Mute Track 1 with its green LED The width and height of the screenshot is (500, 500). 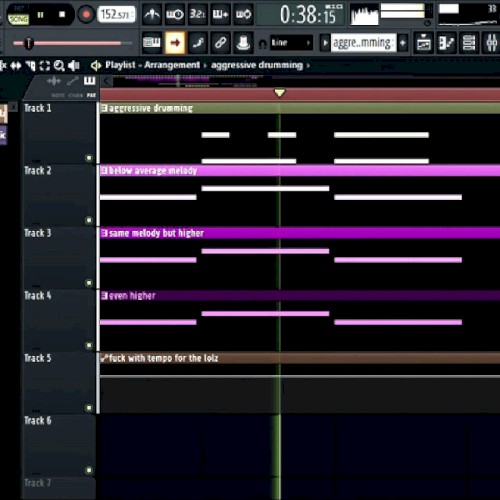pyautogui.click(x=89, y=158)
